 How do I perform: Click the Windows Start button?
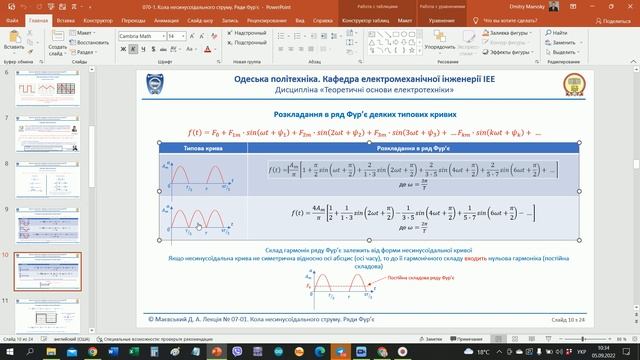click(10, 351)
